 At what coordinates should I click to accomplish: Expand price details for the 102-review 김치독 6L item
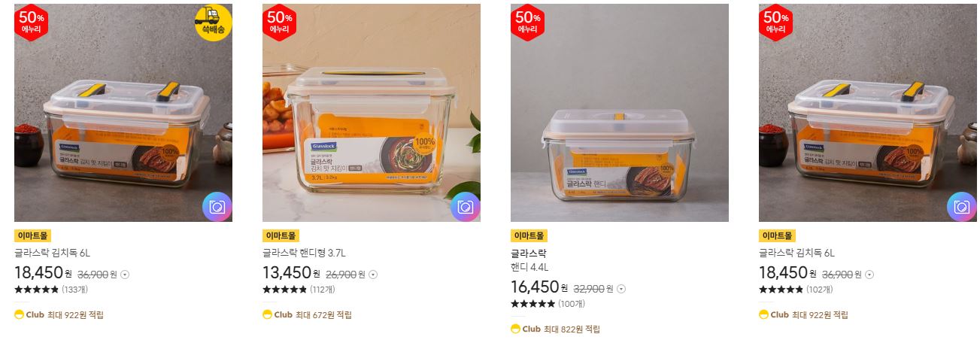(x=869, y=275)
